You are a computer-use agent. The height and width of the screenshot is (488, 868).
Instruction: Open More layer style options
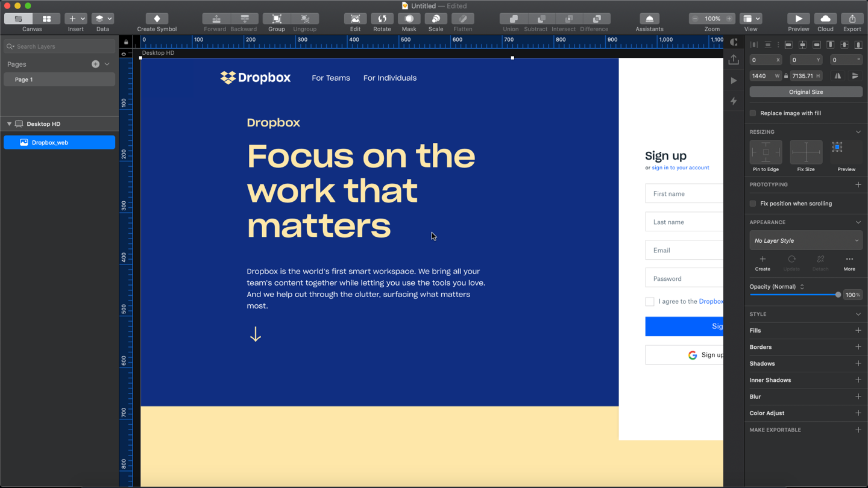pyautogui.click(x=849, y=263)
